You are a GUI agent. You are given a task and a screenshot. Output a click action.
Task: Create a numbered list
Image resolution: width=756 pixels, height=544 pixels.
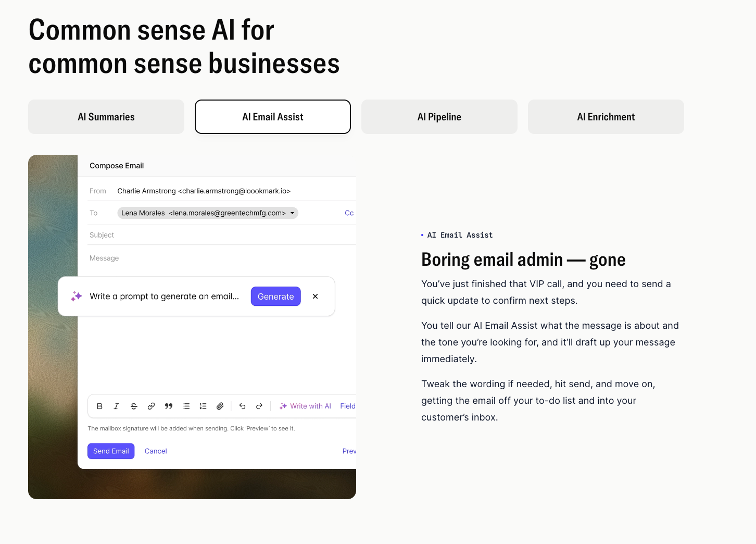coord(203,406)
